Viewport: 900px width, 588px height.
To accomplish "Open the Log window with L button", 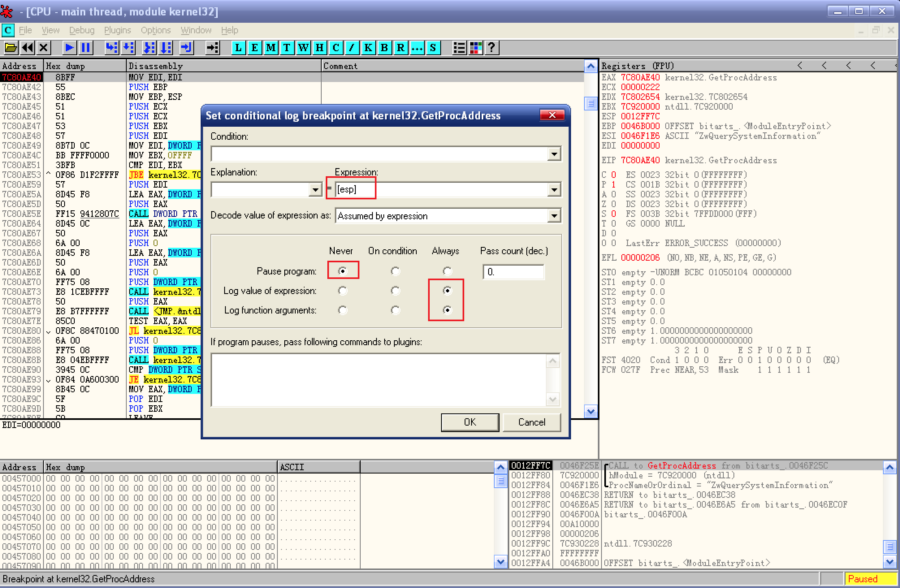I will (238, 48).
